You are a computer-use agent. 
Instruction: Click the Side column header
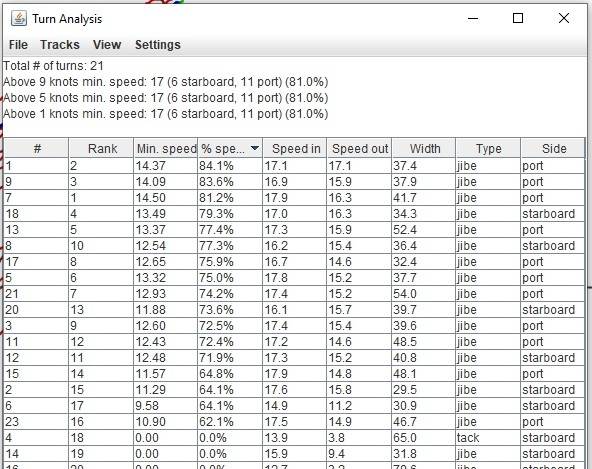(x=553, y=148)
